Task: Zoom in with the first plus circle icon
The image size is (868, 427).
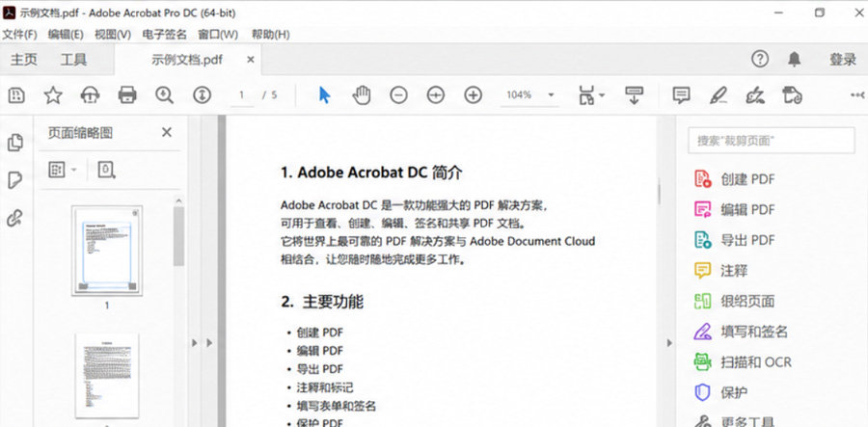Action: [436, 95]
